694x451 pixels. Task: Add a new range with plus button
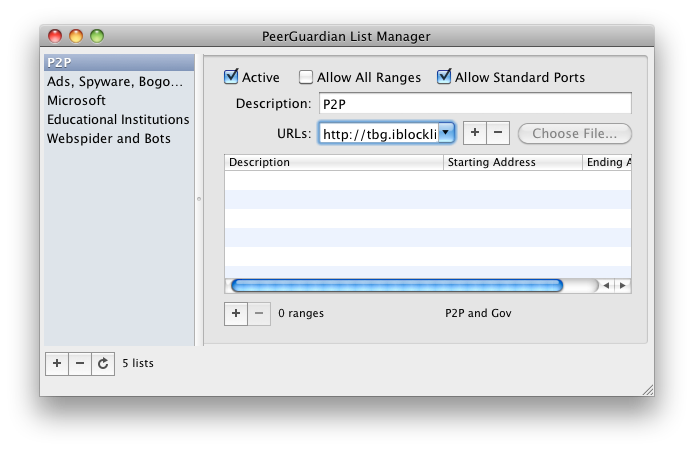236,314
